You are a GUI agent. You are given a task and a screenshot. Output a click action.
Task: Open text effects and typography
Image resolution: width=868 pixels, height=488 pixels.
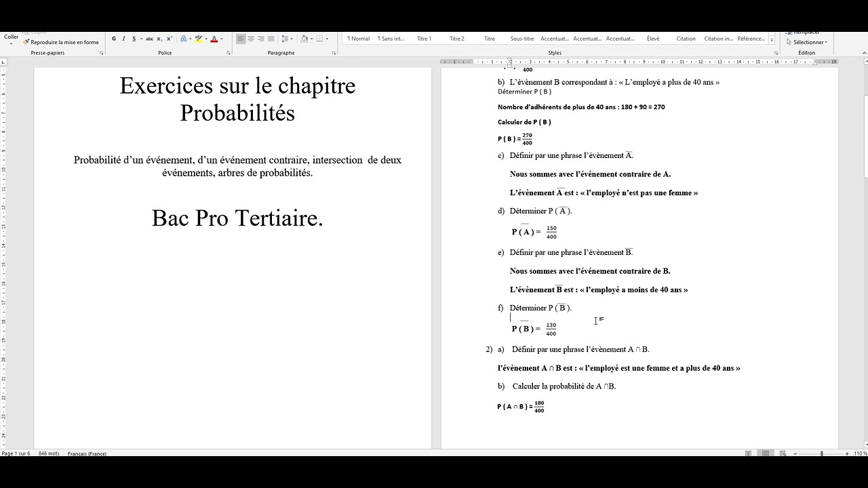184,39
